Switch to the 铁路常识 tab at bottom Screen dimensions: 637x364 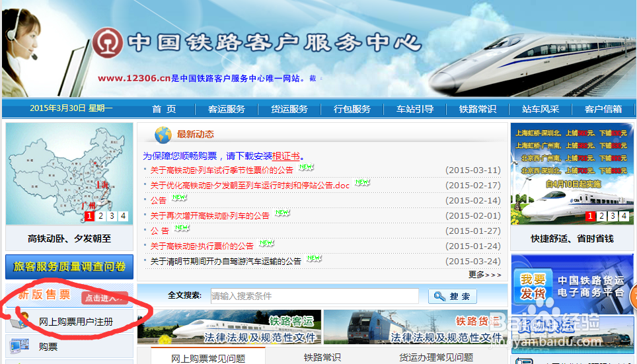pyautogui.click(x=322, y=357)
